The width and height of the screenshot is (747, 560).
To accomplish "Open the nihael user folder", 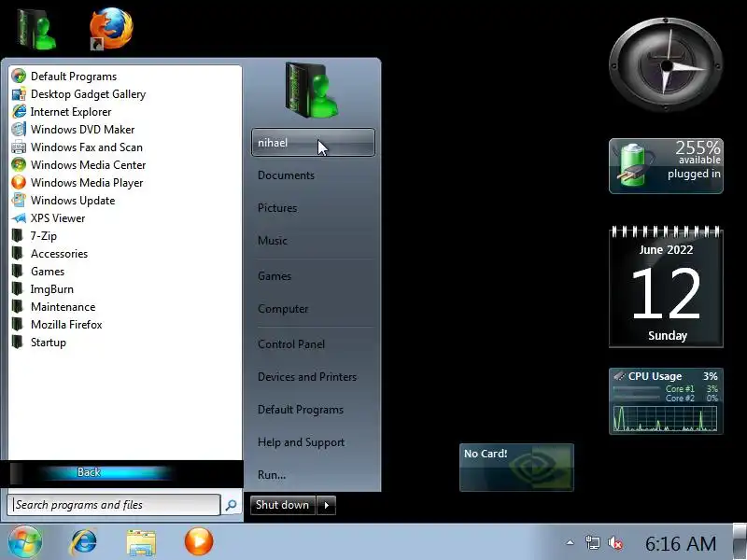I will (313, 143).
